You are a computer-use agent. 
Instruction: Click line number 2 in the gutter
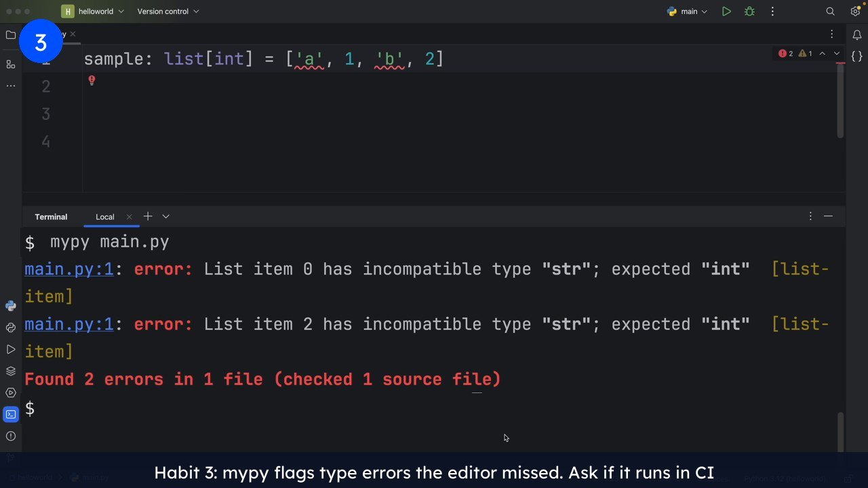pyautogui.click(x=45, y=86)
